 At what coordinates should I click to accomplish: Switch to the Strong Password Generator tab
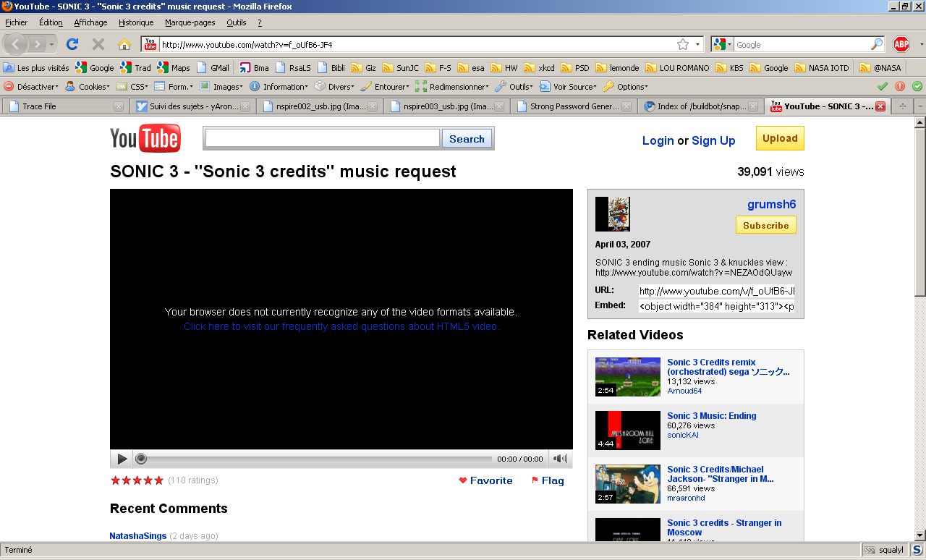[x=575, y=106]
